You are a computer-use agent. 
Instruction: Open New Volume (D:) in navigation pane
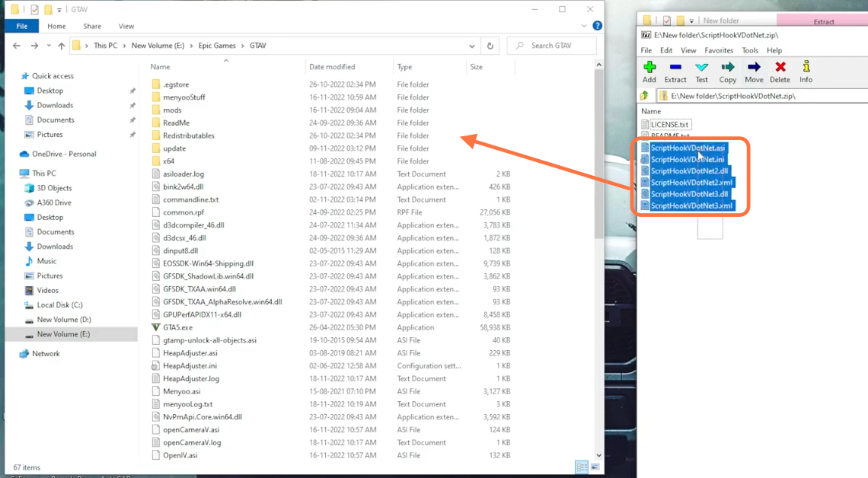[x=64, y=320]
